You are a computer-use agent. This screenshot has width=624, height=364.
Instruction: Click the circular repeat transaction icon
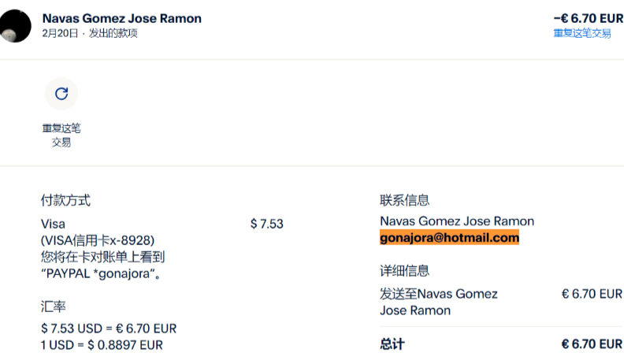61,94
